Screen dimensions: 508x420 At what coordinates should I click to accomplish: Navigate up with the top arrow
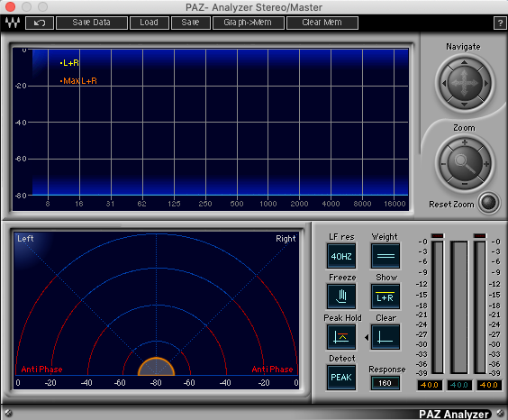pyautogui.click(x=464, y=62)
